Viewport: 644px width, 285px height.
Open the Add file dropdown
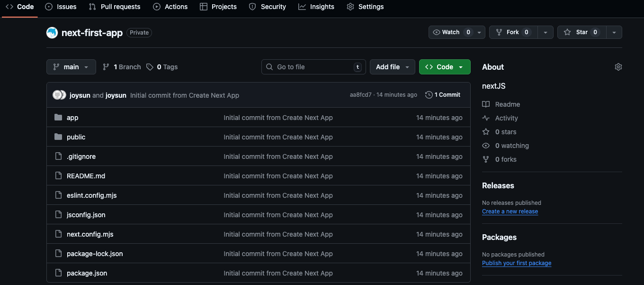393,67
